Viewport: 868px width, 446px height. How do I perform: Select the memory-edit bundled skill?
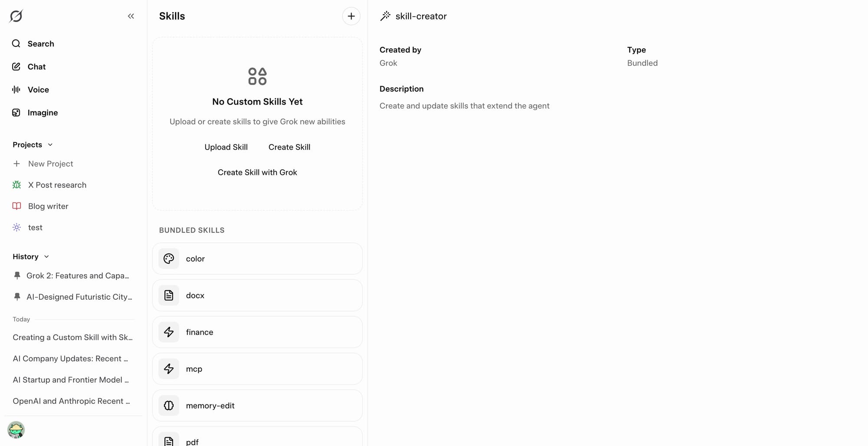[257, 406]
